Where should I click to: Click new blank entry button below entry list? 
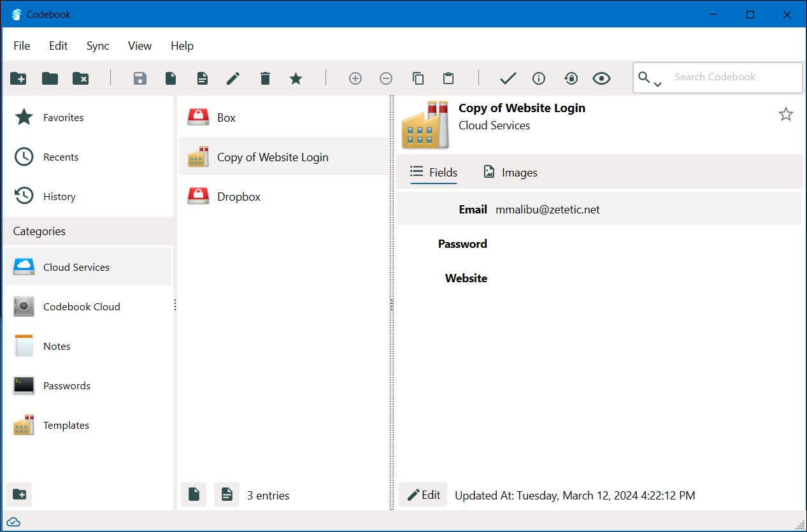194,495
